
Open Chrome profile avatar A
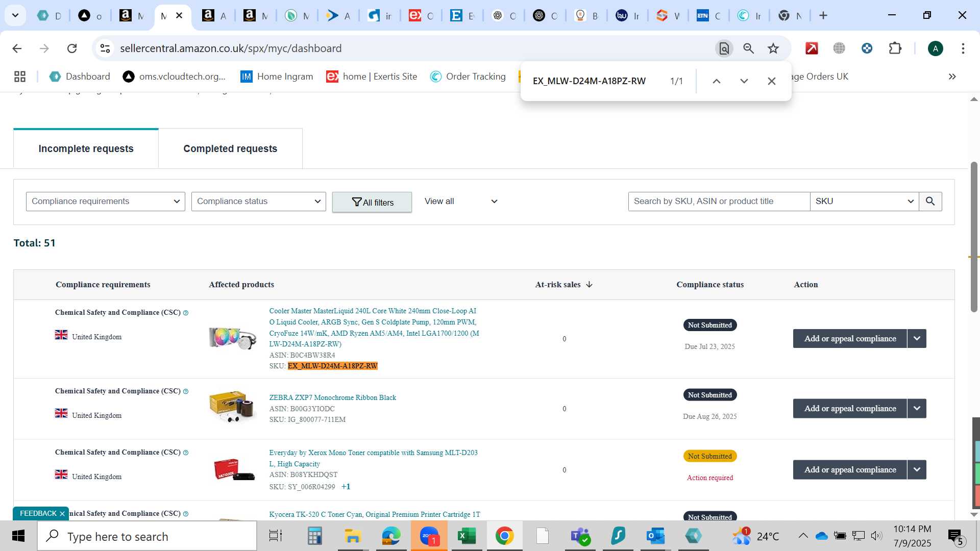pos(935,48)
